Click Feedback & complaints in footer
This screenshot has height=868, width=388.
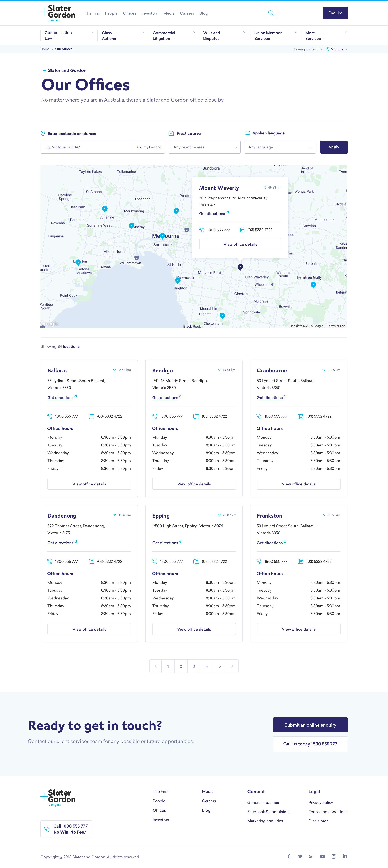(x=268, y=812)
